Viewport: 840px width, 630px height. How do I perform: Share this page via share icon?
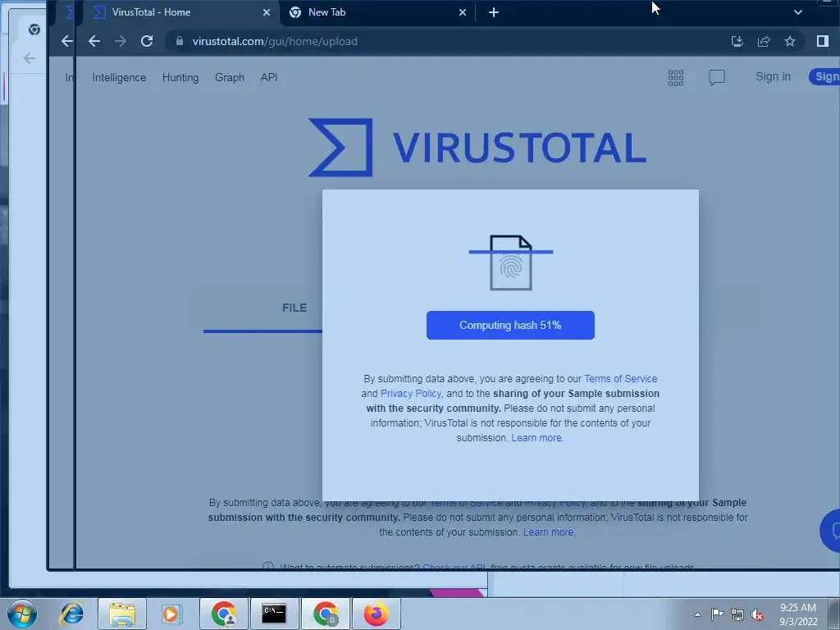[764, 41]
